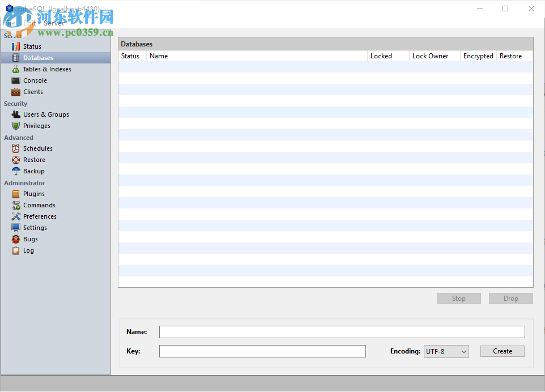Open Tables & Indexes flask icon

point(16,69)
